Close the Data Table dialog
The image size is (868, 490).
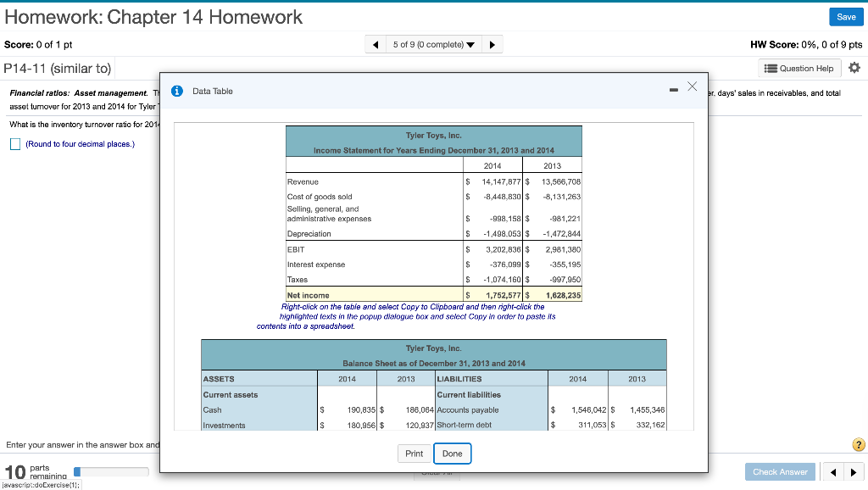coord(692,86)
